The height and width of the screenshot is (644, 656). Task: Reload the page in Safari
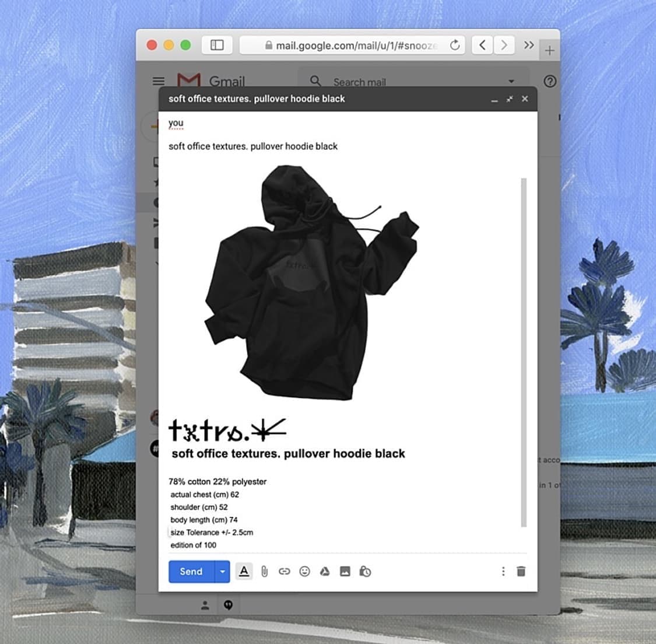[455, 45]
